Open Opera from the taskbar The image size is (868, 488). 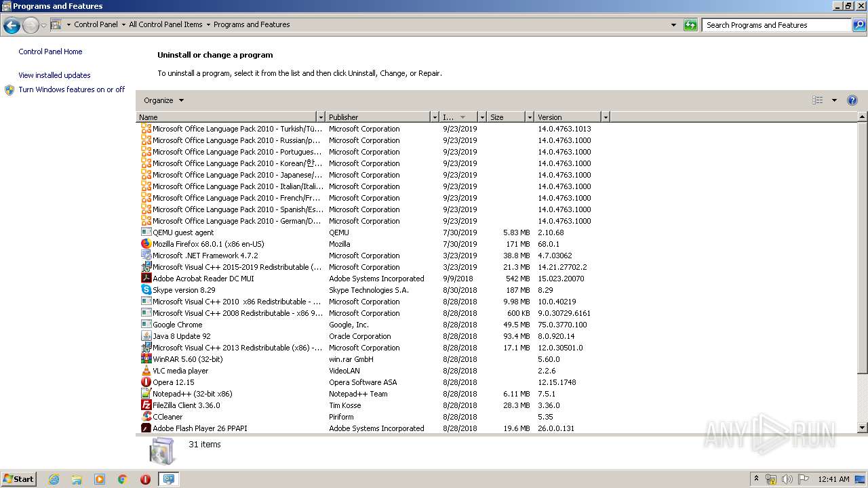click(145, 479)
